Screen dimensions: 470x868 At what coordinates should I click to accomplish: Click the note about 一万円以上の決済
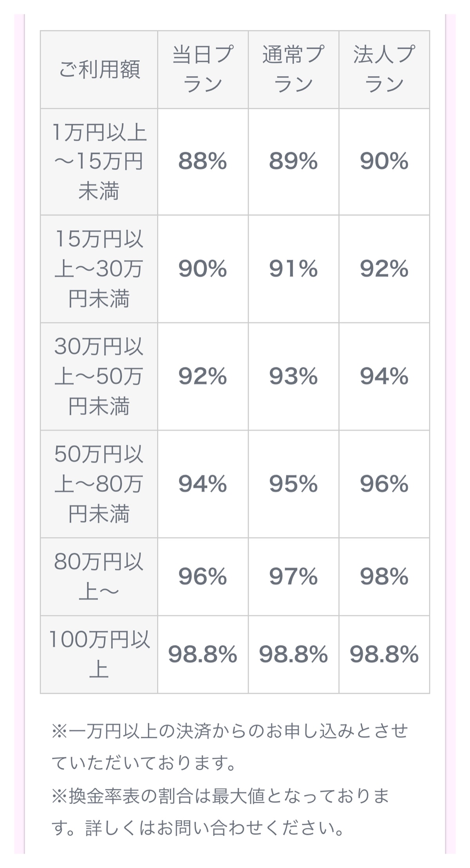click(x=230, y=747)
